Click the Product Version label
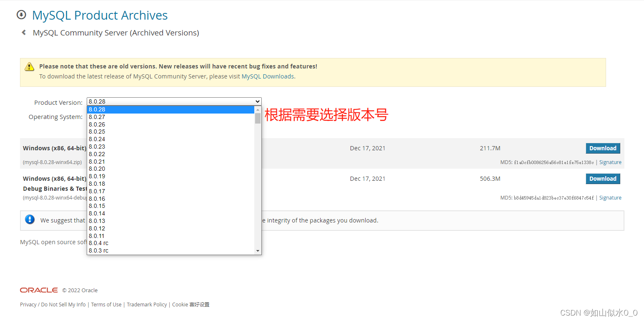 coord(58,103)
